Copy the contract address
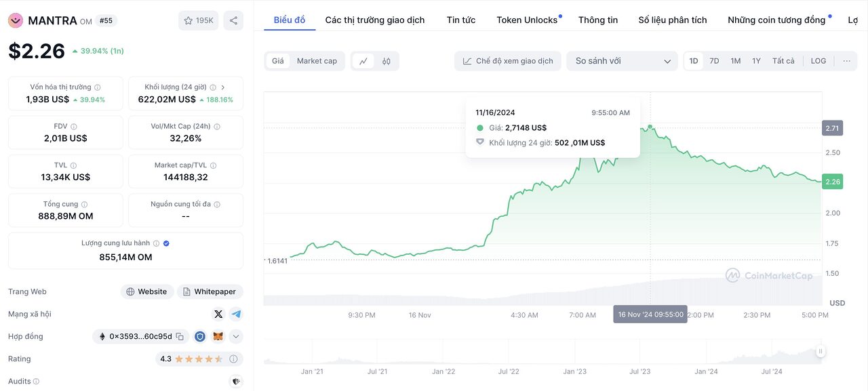Image resolution: width=868 pixels, height=391 pixels. click(180, 336)
